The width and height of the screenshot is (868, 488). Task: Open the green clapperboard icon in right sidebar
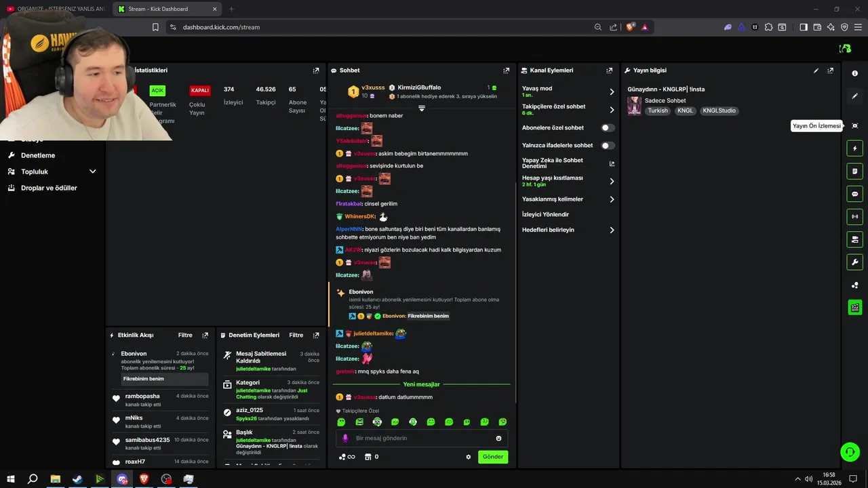(854, 308)
